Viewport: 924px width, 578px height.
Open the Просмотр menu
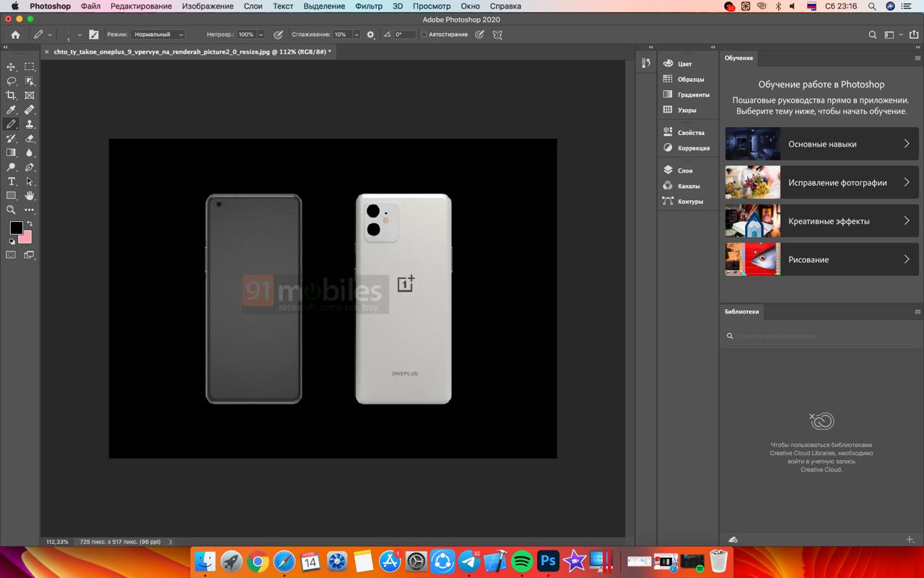click(x=432, y=6)
